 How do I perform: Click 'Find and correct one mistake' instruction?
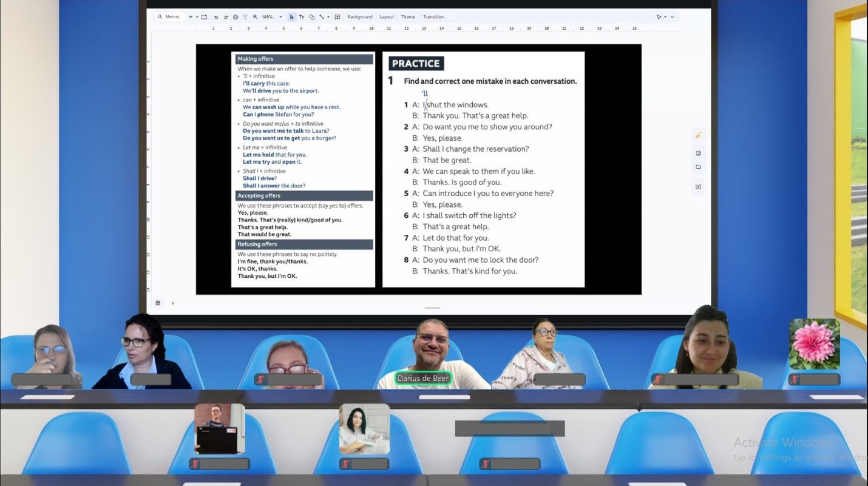tap(490, 81)
